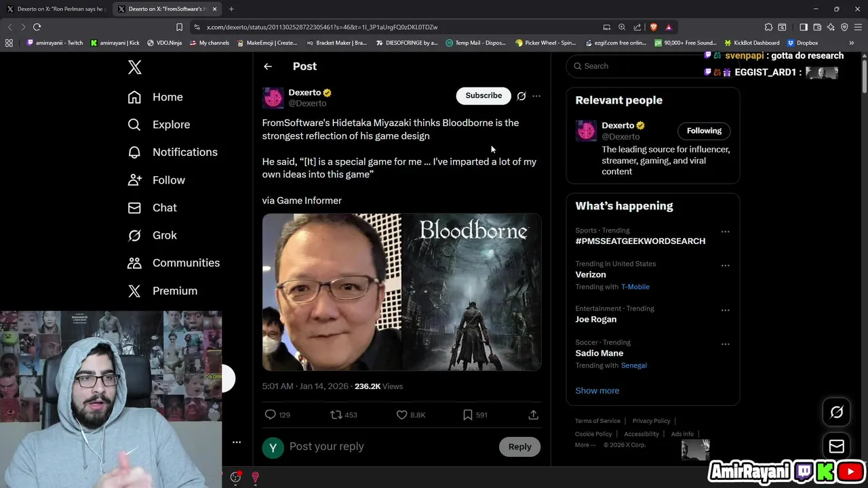Open the Dropbox bookmark

pos(802,43)
